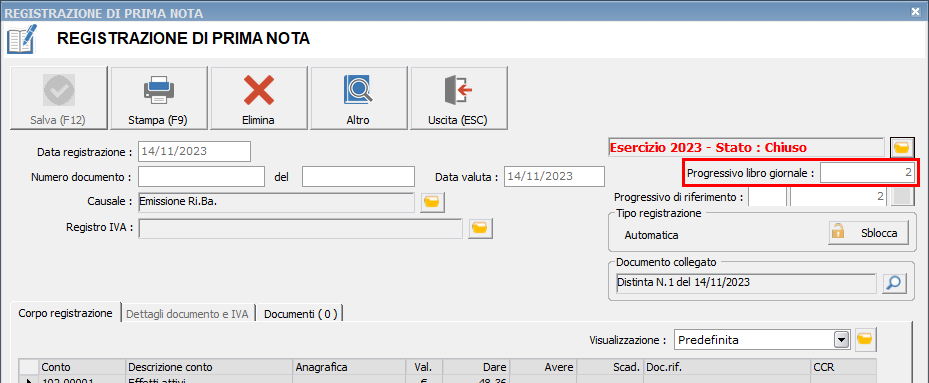Viewport: 929px width, 383px height.
Task: Switch to Corpo registrazione tab
Action: point(65,314)
